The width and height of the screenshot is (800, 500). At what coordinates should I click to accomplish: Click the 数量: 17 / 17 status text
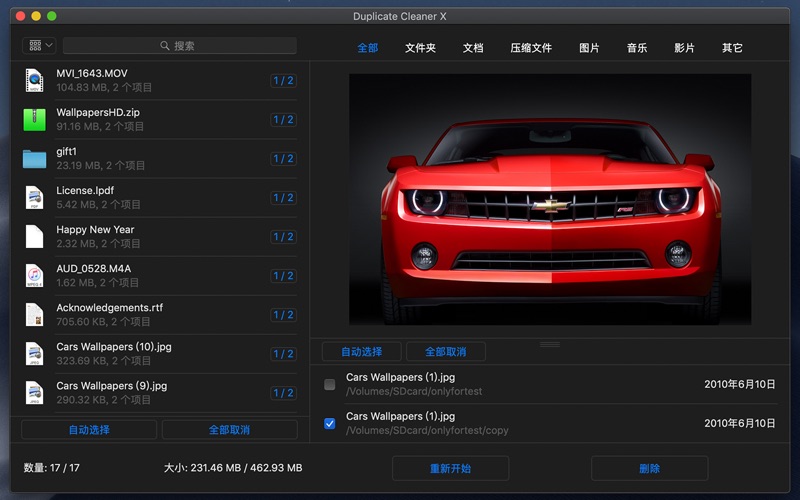coord(52,468)
